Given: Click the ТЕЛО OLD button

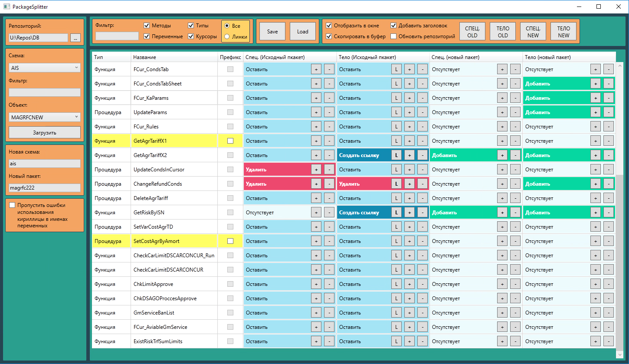Looking at the screenshot, I should click(x=503, y=32).
